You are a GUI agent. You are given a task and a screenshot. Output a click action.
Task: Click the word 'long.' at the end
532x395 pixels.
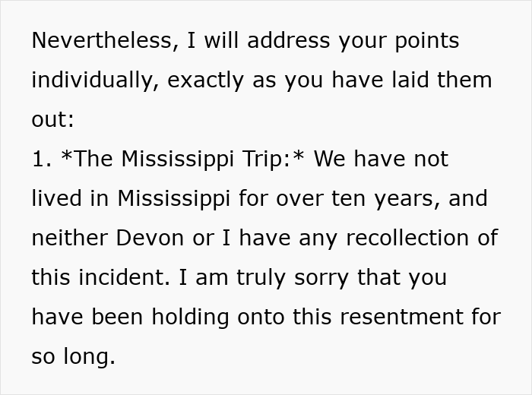[90, 356]
